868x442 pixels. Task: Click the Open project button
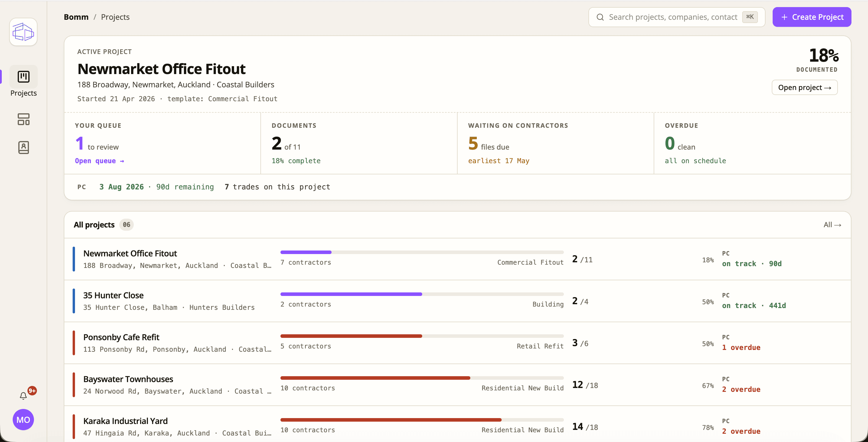pyautogui.click(x=804, y=88)
